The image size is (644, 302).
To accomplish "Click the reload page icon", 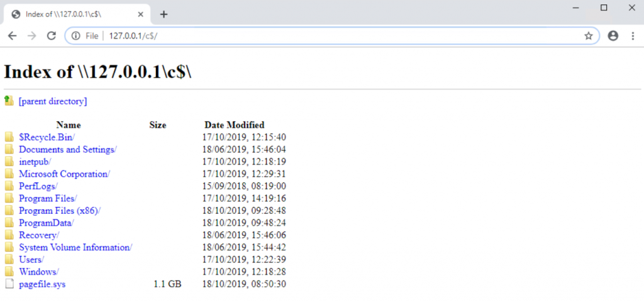I will (x=52, y=36).
